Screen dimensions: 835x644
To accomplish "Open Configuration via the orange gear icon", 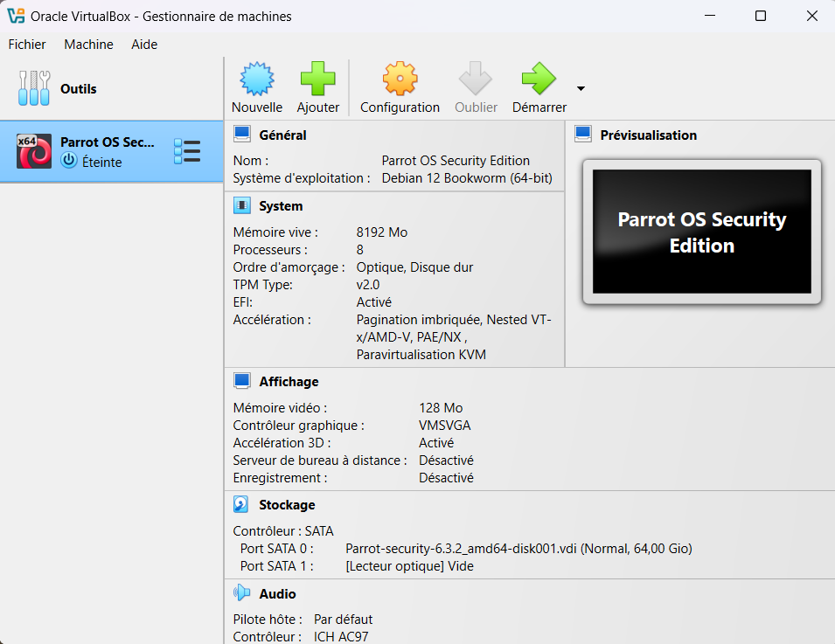I will point(400,79).
